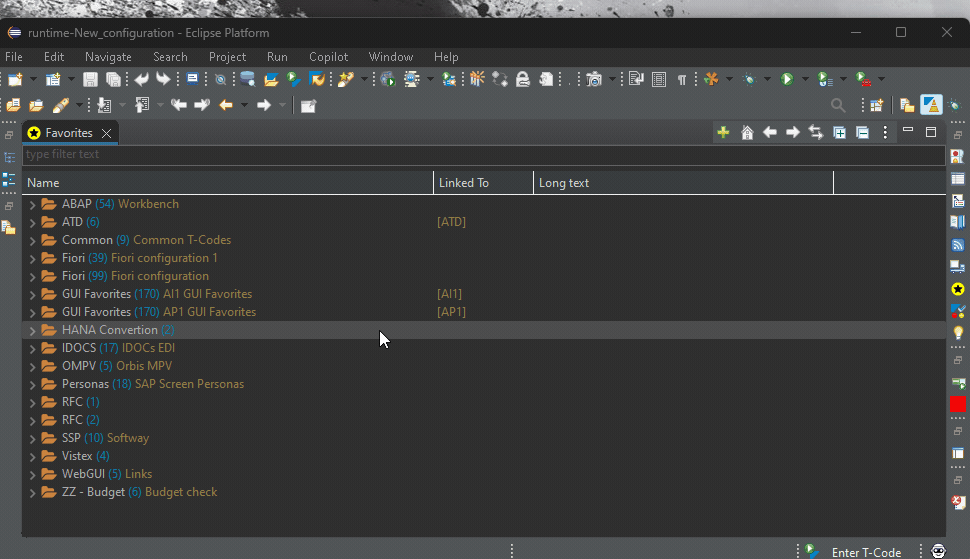Expand the IDOCS folder arrow
The width and height of the screenshot is (970, 559).
pyautogui.click(x=32, y=349)
